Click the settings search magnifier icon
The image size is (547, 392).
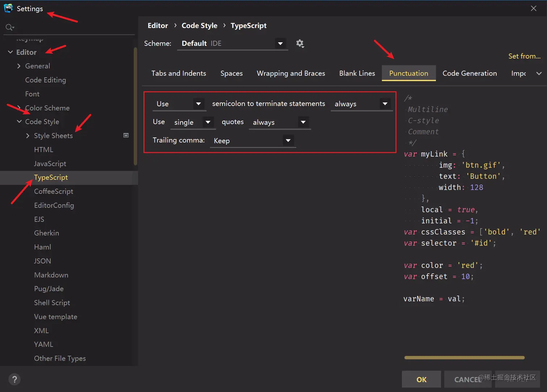coord(10,27)
